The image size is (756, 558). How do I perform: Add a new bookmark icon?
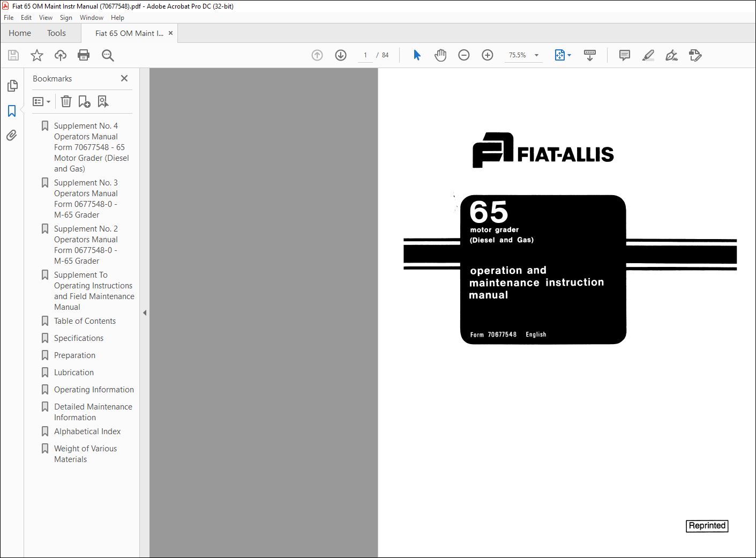[x=84, y=101]
